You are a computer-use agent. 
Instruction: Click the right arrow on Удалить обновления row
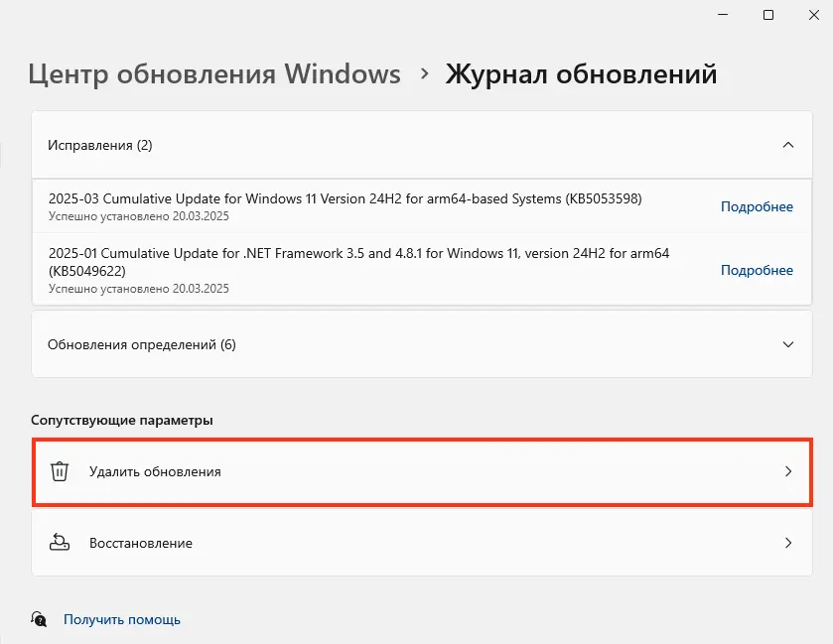(788, 471)
